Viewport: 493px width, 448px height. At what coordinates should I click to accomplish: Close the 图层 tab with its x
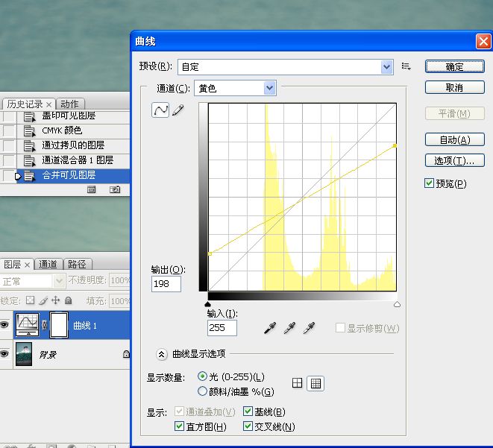pyautogui.click(x=28, y=265)
